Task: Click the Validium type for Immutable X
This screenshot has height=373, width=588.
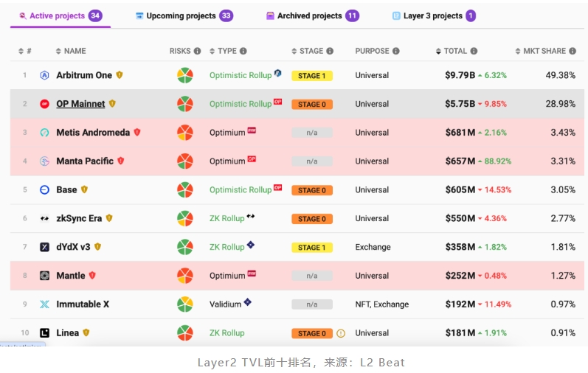Action: (225, 304)
